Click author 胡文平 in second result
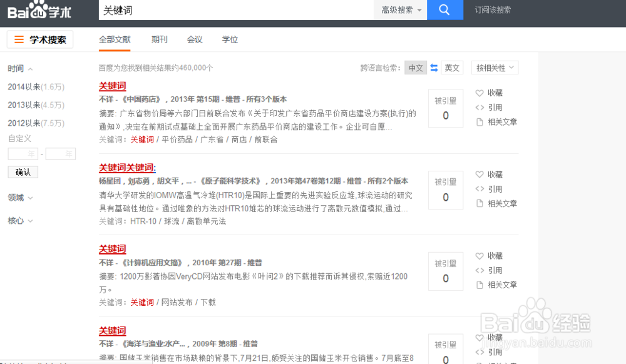The image size is (626, 364). click(x=168, y=181)
